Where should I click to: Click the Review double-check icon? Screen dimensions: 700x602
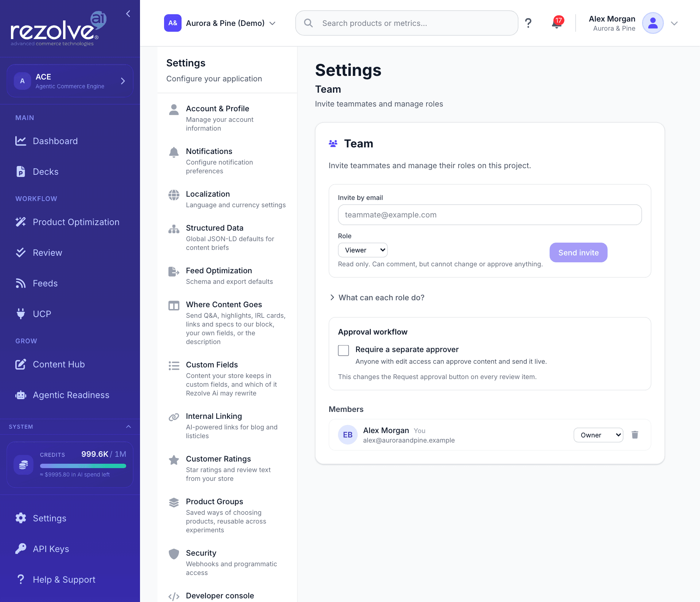click(x=21, y=252)
